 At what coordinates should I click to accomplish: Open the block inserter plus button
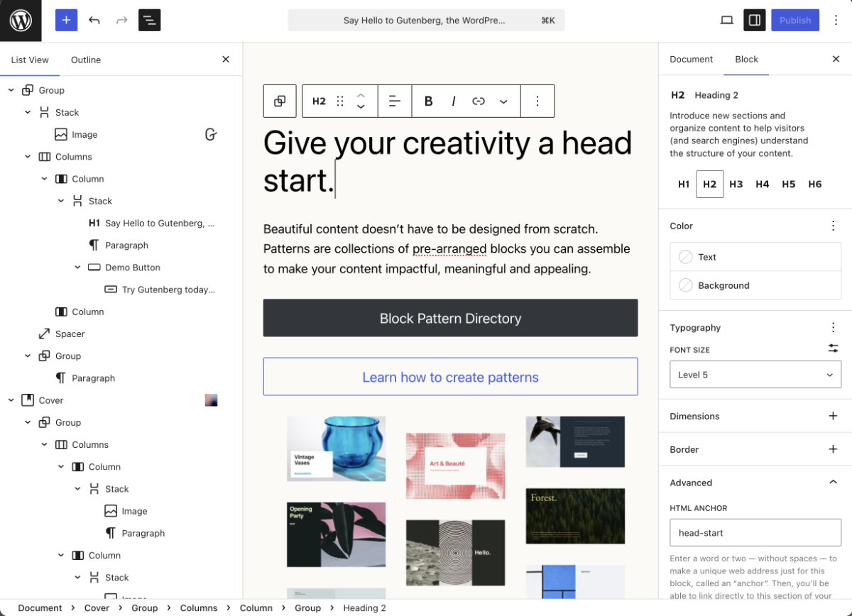click(x=66, y=21)
